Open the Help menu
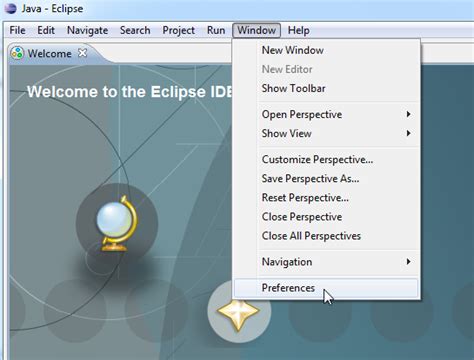The image size is (474, 360). tap(299, 30)
